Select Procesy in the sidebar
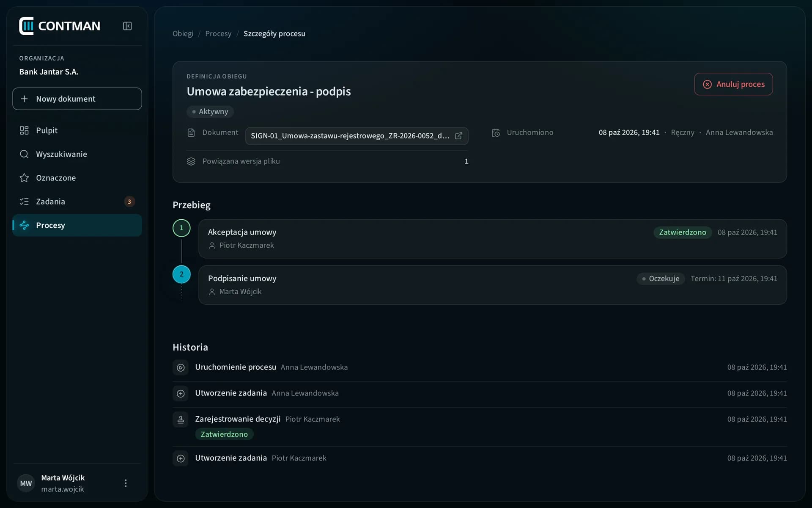812x508 pixels. click(x=77, y=225)
